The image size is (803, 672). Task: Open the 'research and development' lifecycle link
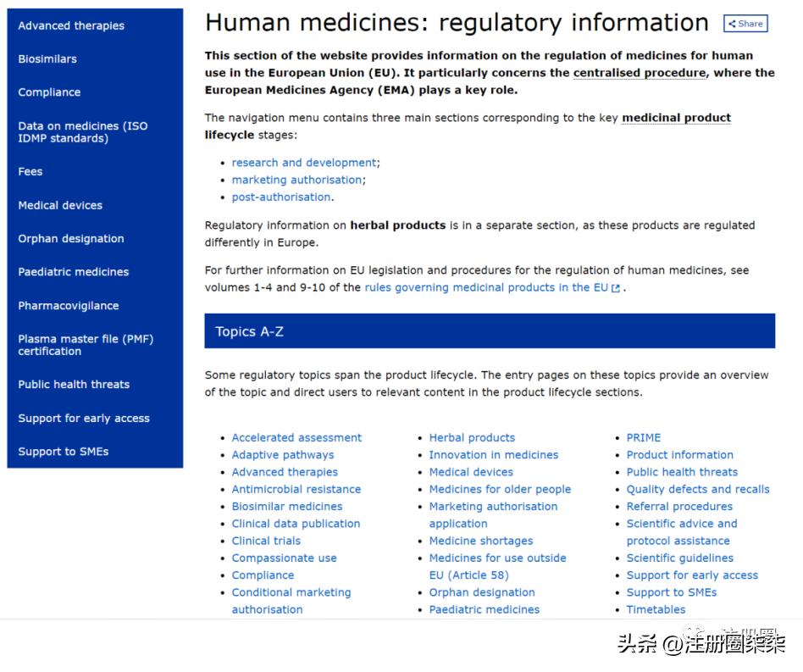point(303,162)
